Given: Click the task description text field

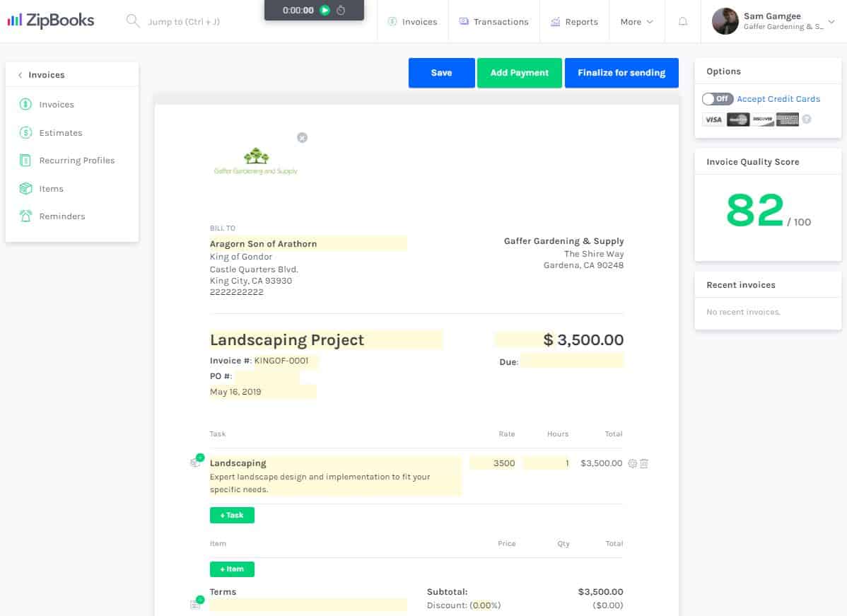Looking at the screenshot, I should (335, 483).
